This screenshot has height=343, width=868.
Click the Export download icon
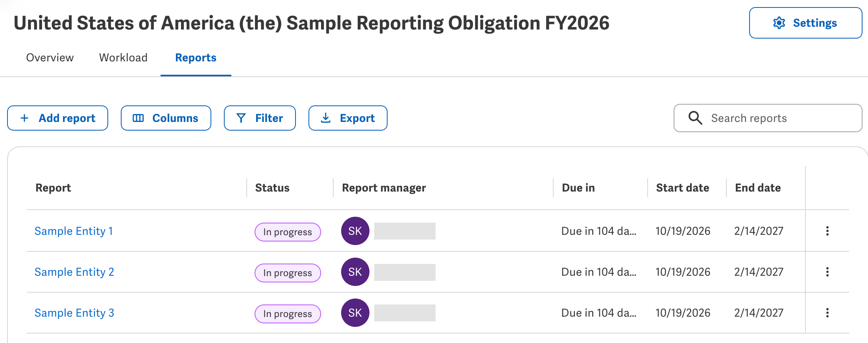(326, 118)
